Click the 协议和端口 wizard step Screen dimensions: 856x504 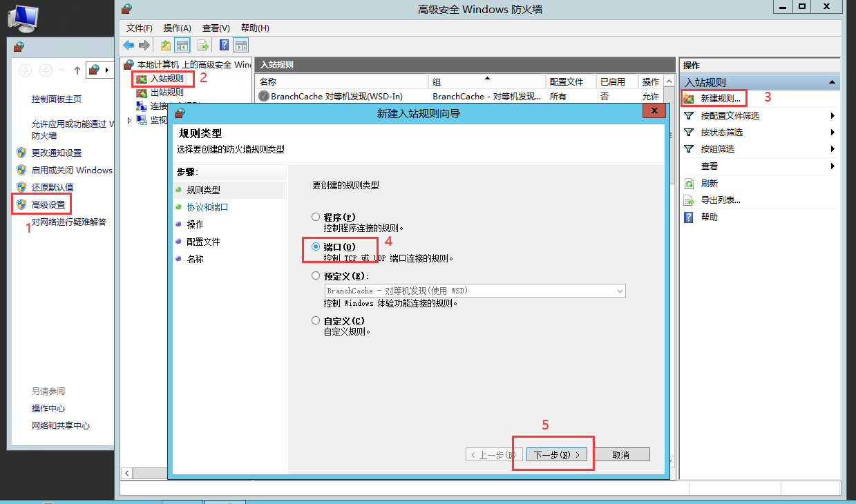point(207,207)
